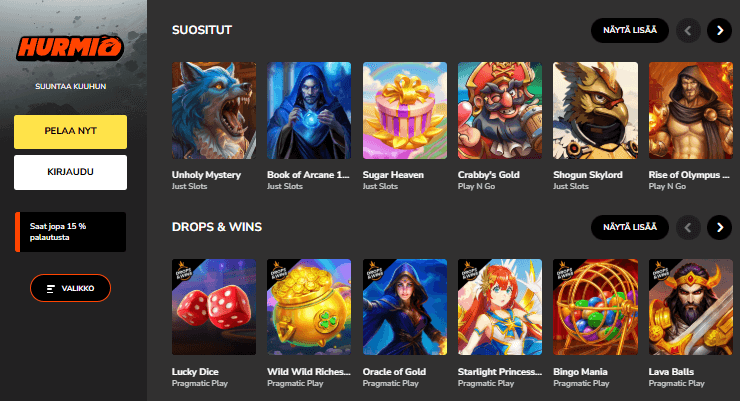Open the 15 % palautusta promo banner
Screen dimensions: 740x401
tap(70, 232)
